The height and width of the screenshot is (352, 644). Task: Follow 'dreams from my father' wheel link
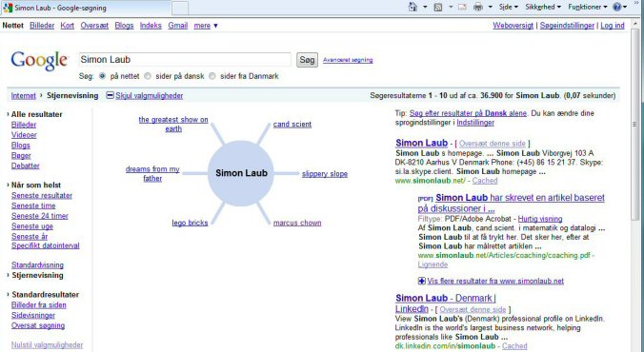152,173
